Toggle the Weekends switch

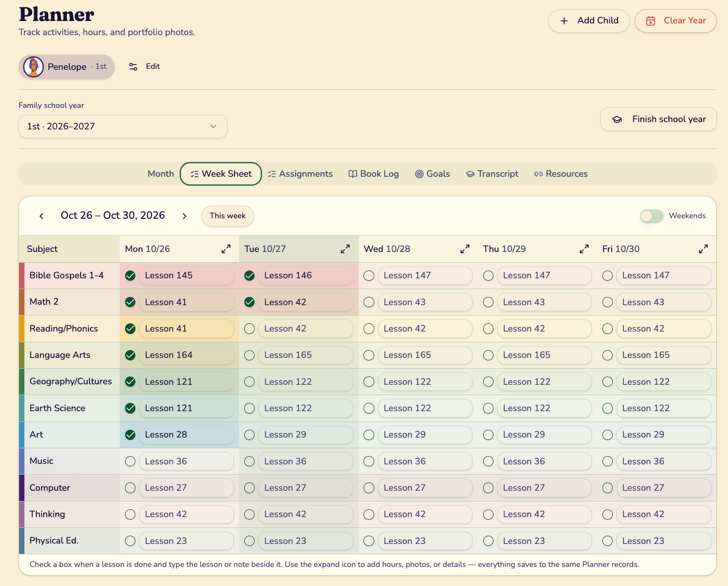pyautogui.click(x=652, y=216)
